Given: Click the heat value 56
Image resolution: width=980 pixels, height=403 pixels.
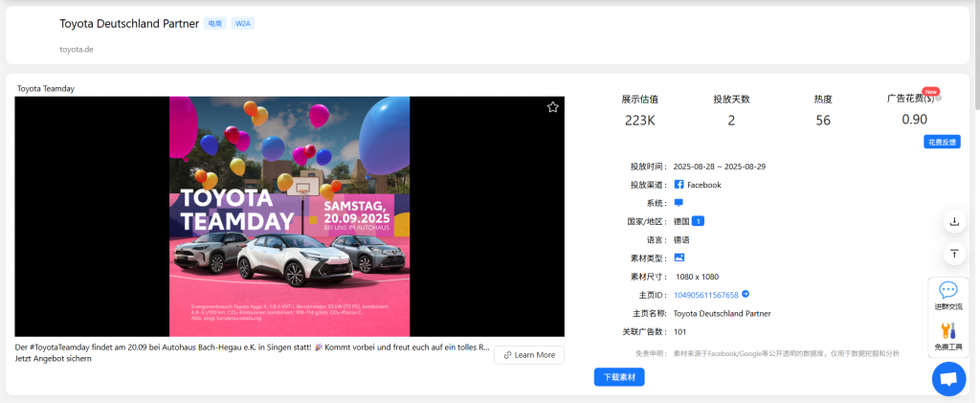Looking at the screenshot, I should click(823, 121).
